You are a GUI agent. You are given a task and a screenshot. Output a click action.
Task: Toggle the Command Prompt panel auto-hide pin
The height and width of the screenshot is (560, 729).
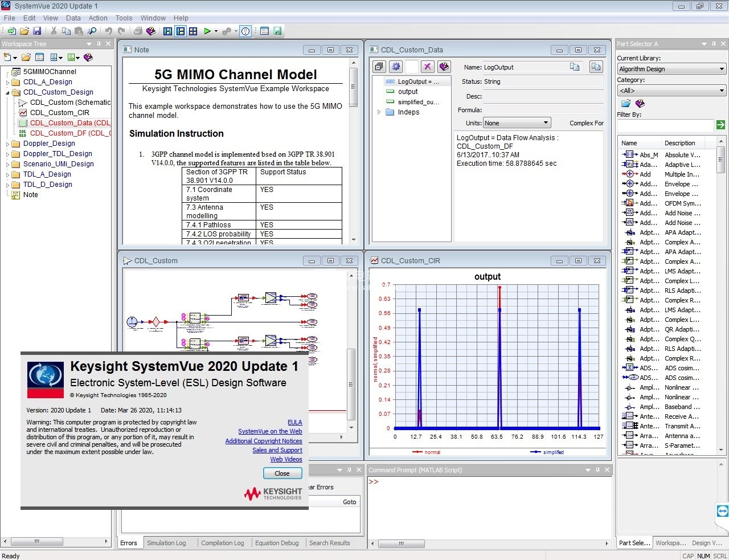tap(597, 470)
